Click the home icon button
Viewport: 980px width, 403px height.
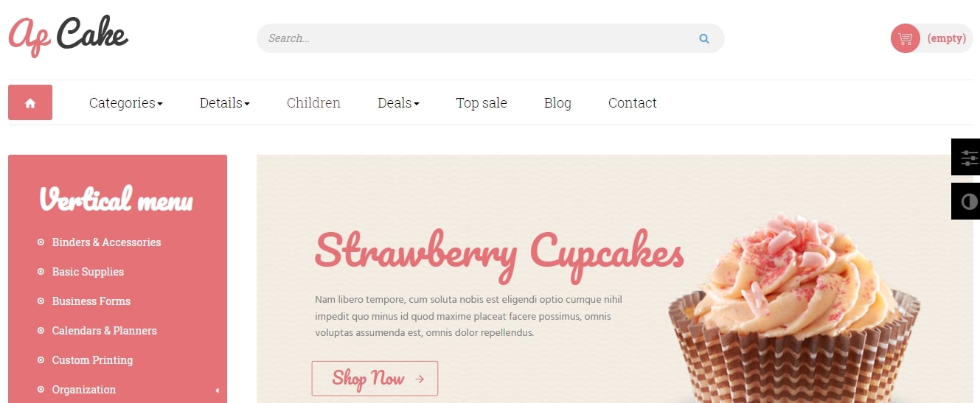[x=30, y=102]
